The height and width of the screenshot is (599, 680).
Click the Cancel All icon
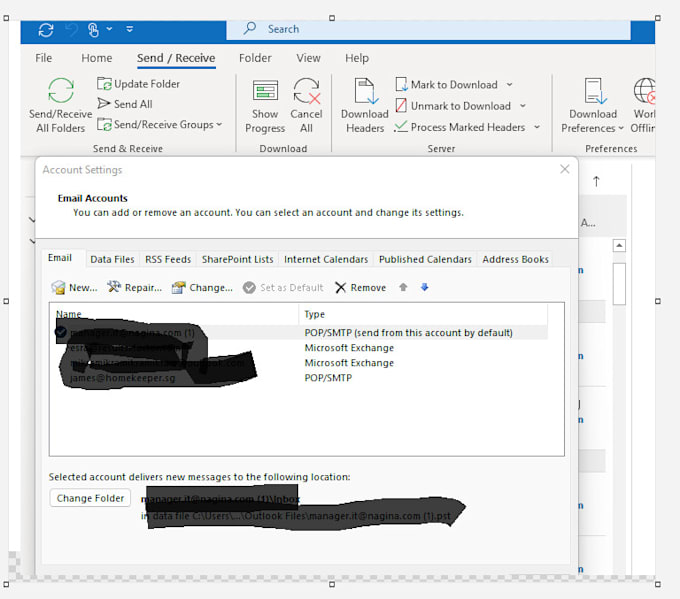point(307,90)
